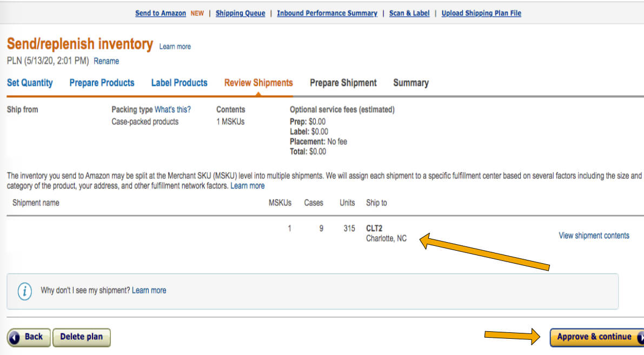Click Learn more about inventory splitting

(x=247, y=185)
